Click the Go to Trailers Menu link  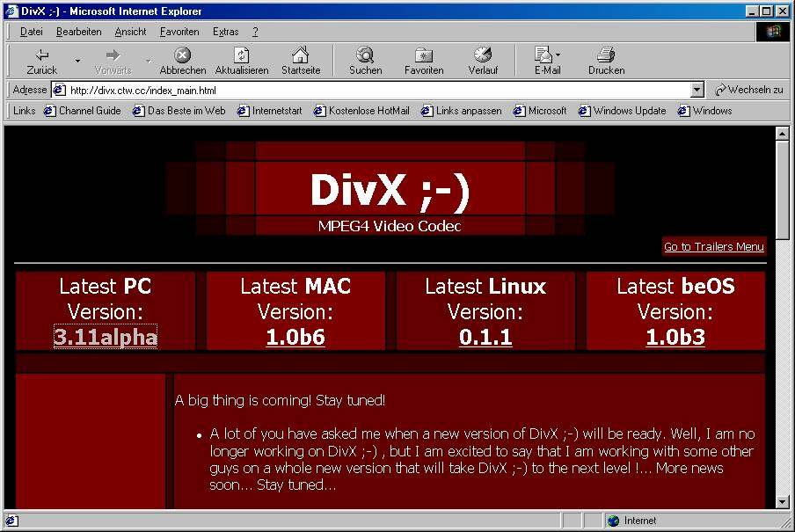[x=714, y=246]
